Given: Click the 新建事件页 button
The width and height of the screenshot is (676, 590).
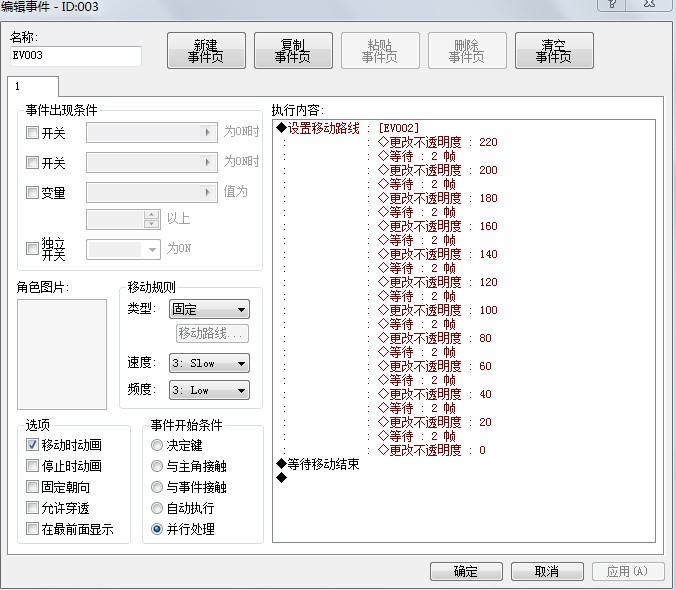Looking at the screenshot, I should (x=206, y=50).
